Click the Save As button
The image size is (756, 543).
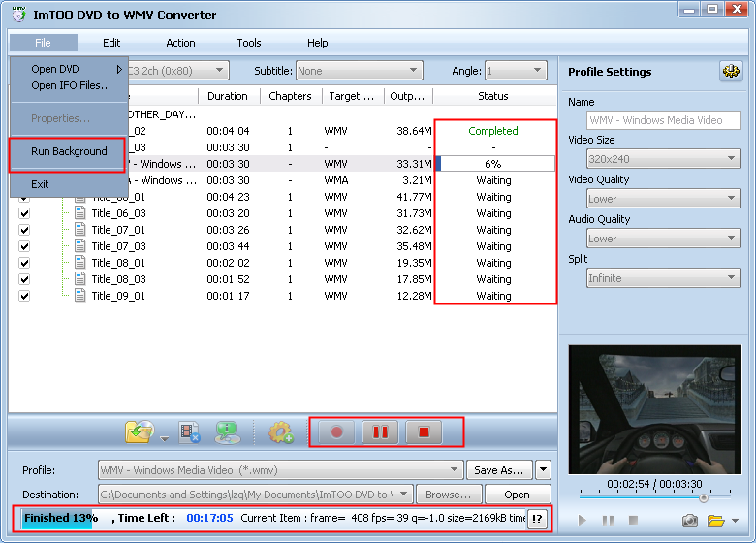(x=499, y=469)
